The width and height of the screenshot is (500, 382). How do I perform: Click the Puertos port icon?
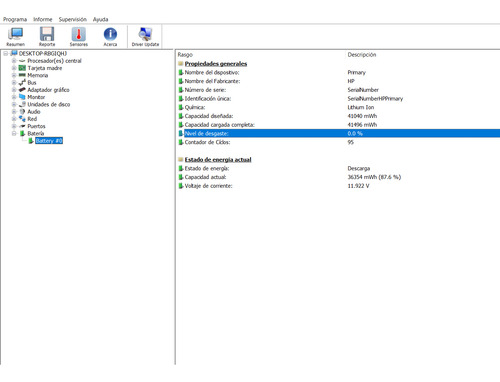tap(22, 126)
